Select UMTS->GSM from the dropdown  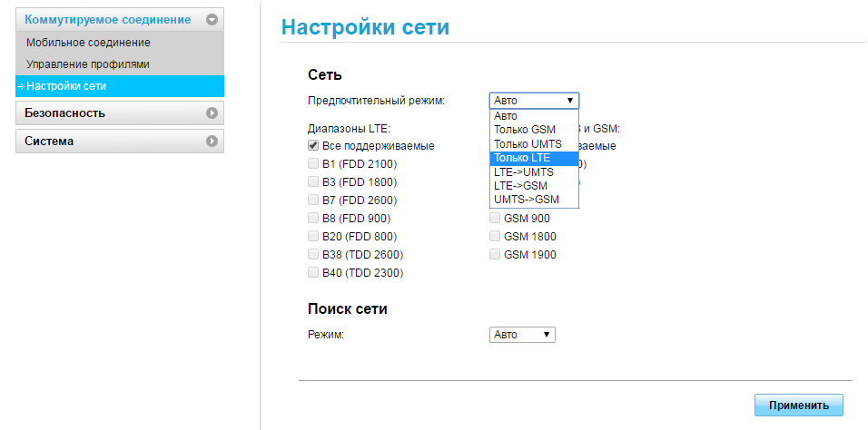[x=526, y=199]
